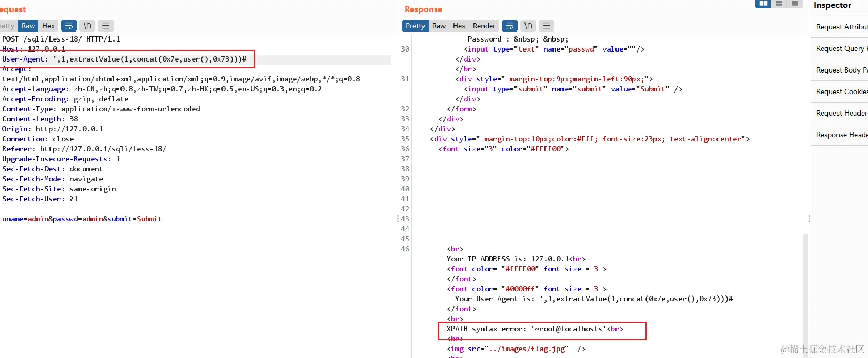Click the Accept-Encoding: gzip, deflate line
The width and height of the screenshot is (868, 358).
(65, 99)
